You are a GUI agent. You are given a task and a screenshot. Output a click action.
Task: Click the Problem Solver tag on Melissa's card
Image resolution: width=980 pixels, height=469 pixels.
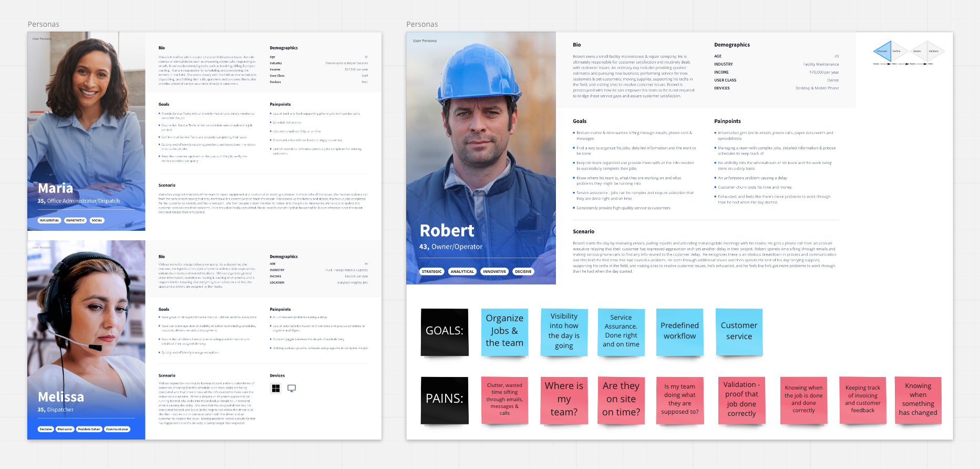(x=89, y=429)
